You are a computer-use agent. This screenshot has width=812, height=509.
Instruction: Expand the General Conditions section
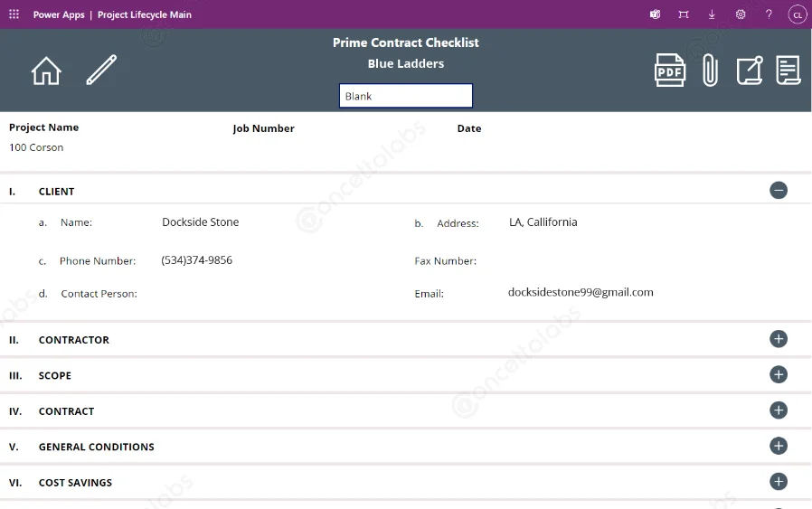[x=779, y=446]
